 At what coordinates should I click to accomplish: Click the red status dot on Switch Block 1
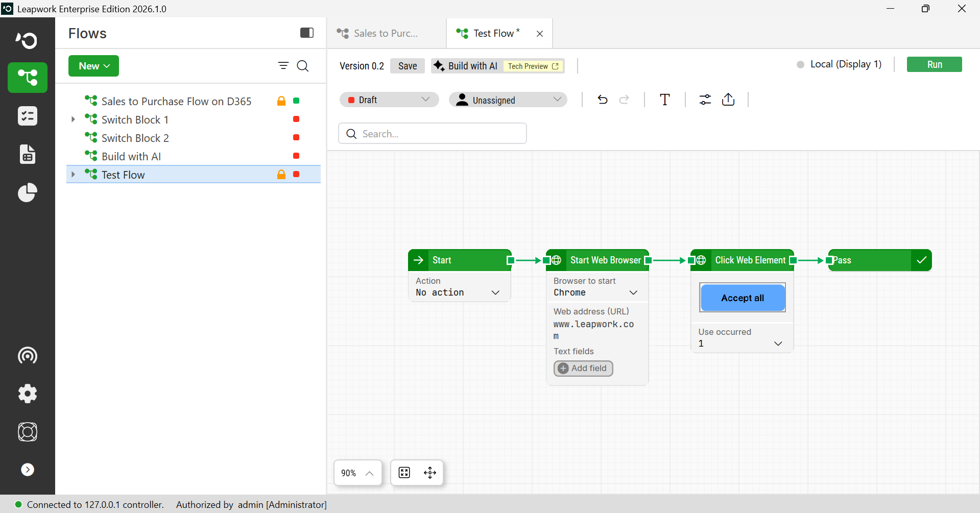click(x=296, y=119)
